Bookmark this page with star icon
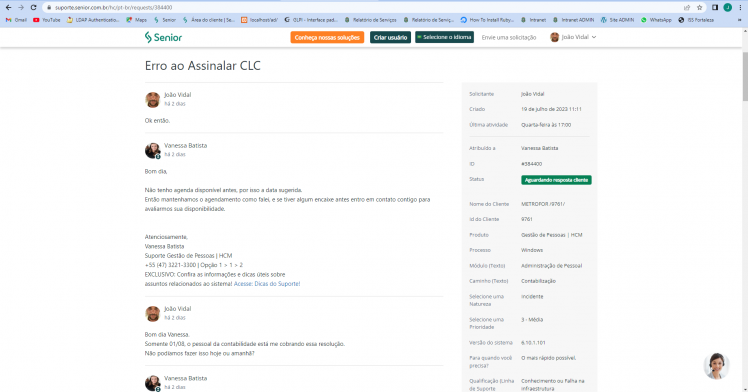The height and width of the screenshot is (392, 748). click(699, 8)
